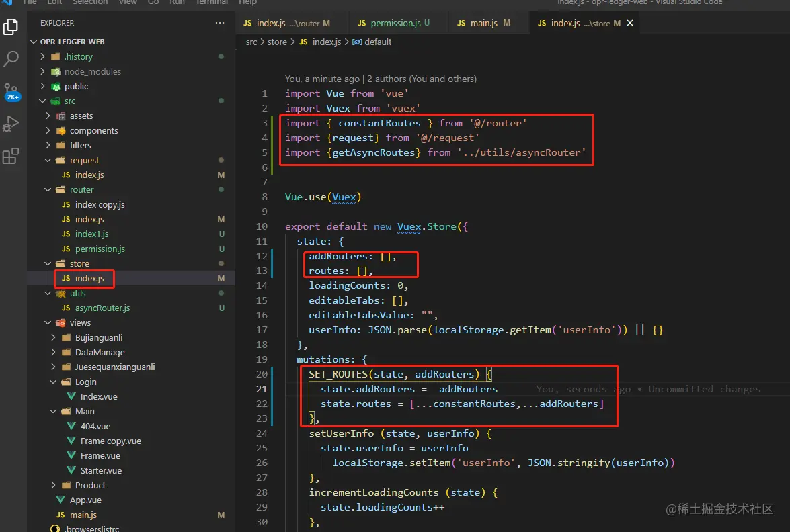Collapse the src folder

click(x=43, y=101)
